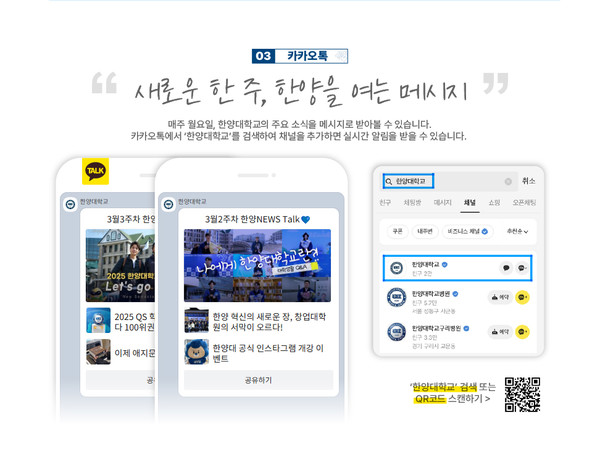Add 한양대학교병원 channel with the yellow icon
This screenshot has height=459, width=600.
click(x=522, y=297)
